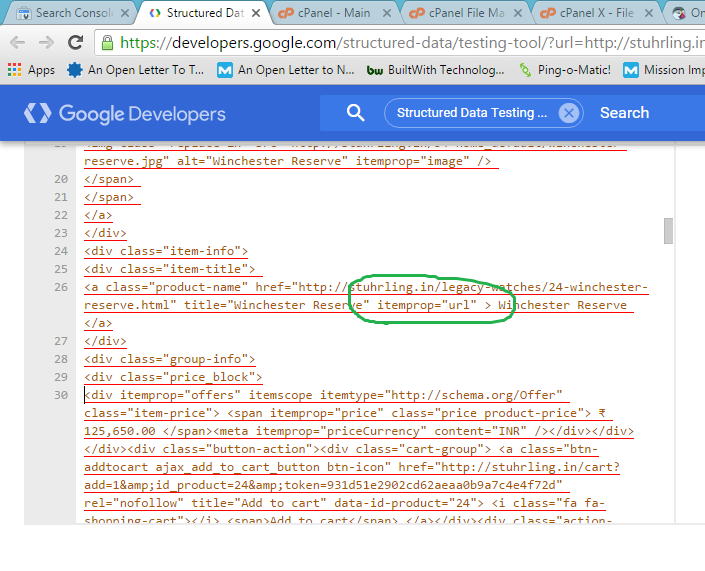
Task: Click the rel="nofollow" code text
Action: 134,503
